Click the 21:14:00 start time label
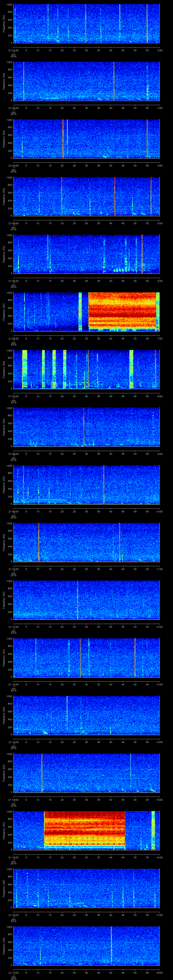 [x=13, y=799]
